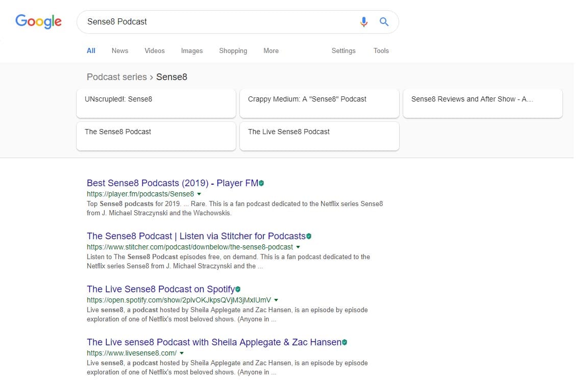Image resolution: width=588 pixels, height=380 pixels.
Task: Open Best Sense8 Podcasts (2019) - Player FM result
Action: pyautogui.click(x=172, y=183)
